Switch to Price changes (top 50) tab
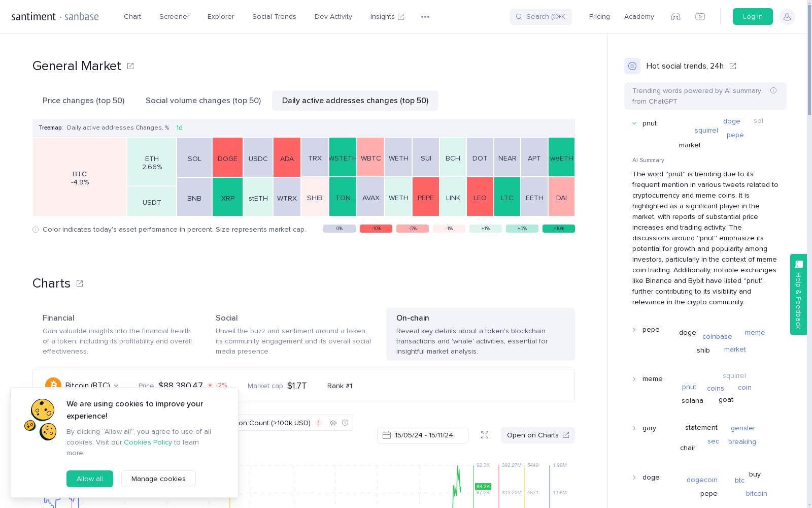Viewport: 812px width, 508px height. 84,101
